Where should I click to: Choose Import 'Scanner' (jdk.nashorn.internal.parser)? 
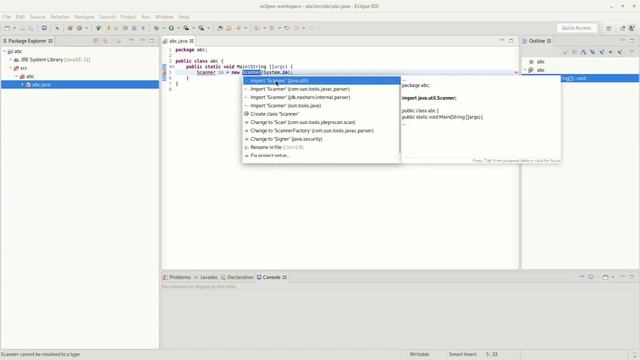tap(321, 97)
